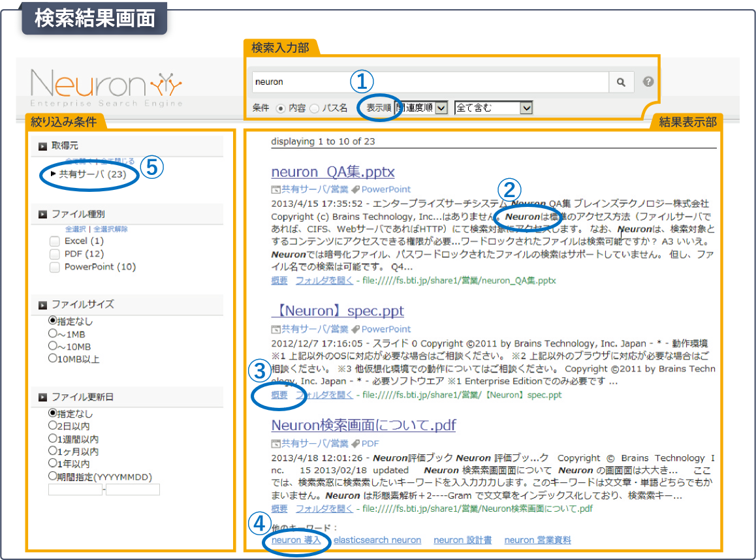This screenshot has height=560, width=756.
Task: Select the パス名 radio button
Action: [314, 108]
